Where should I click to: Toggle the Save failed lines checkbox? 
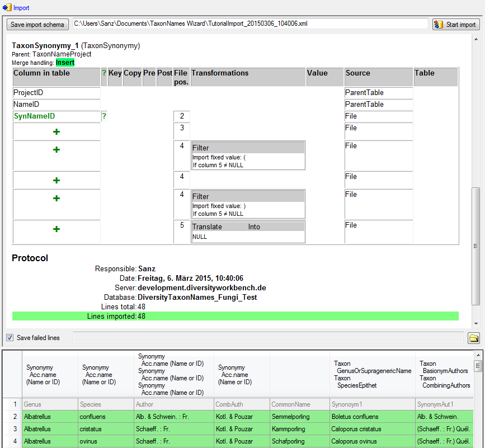(10, 338)
